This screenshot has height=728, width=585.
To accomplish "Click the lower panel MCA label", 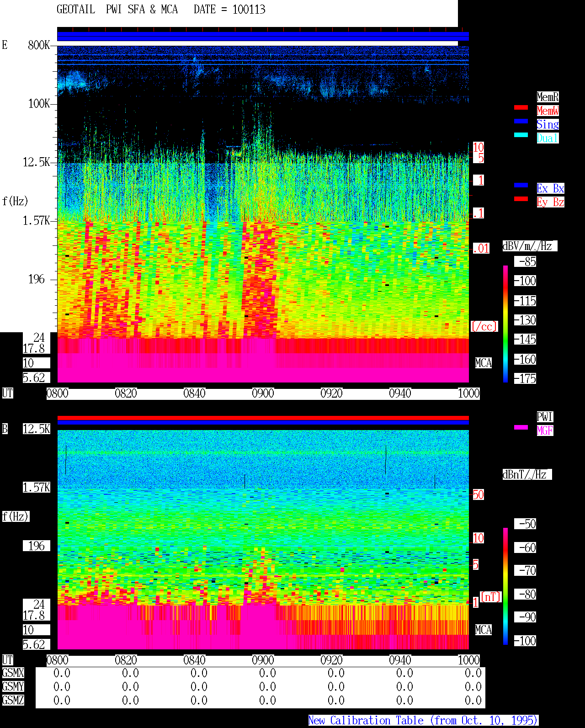I will coord(483,630).
